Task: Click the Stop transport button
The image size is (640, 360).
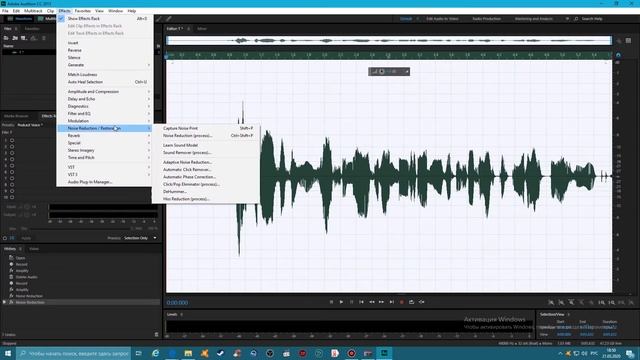Action: [331, 302]
